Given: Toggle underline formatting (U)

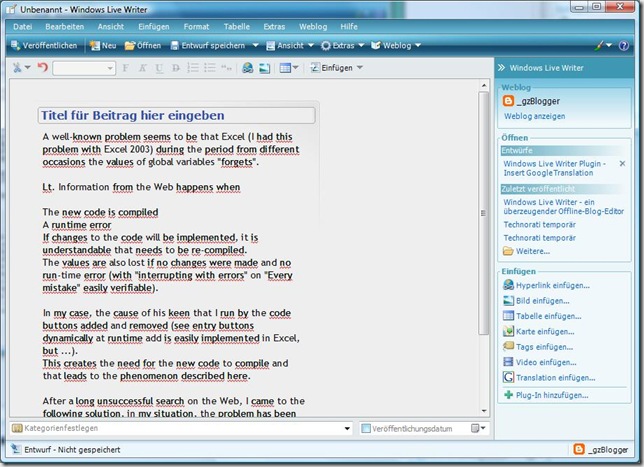Looking at the screenshot, I should (159, 68).
